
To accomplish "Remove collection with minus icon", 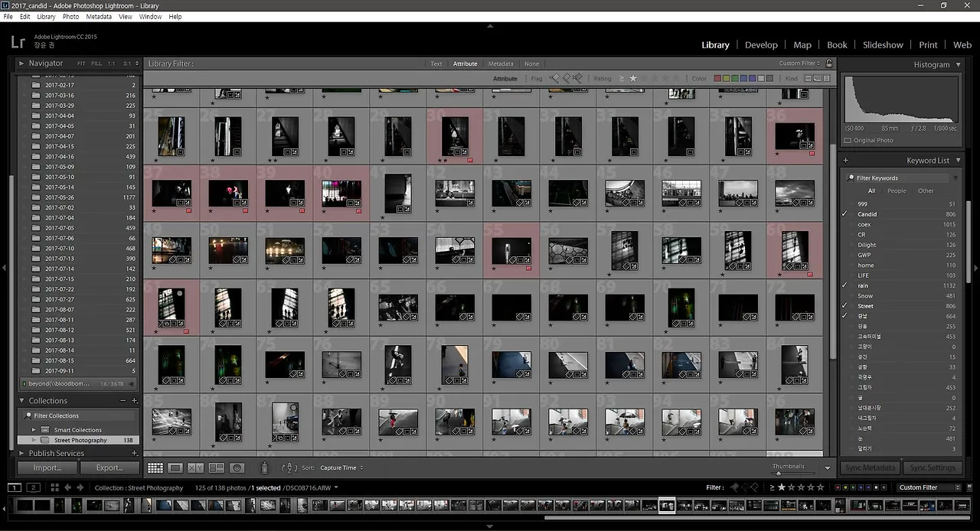I will click(x=123, y=401).
